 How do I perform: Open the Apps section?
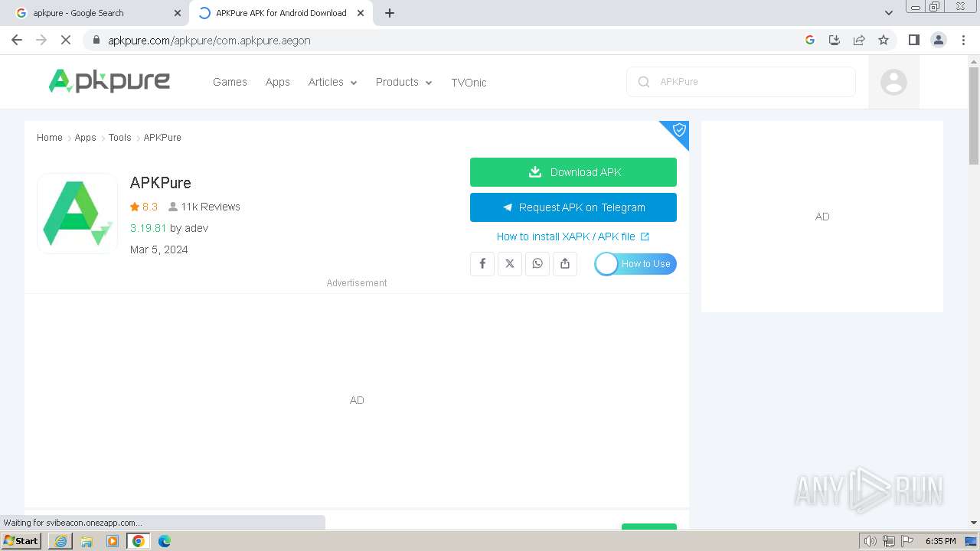[x=278, y=82]
